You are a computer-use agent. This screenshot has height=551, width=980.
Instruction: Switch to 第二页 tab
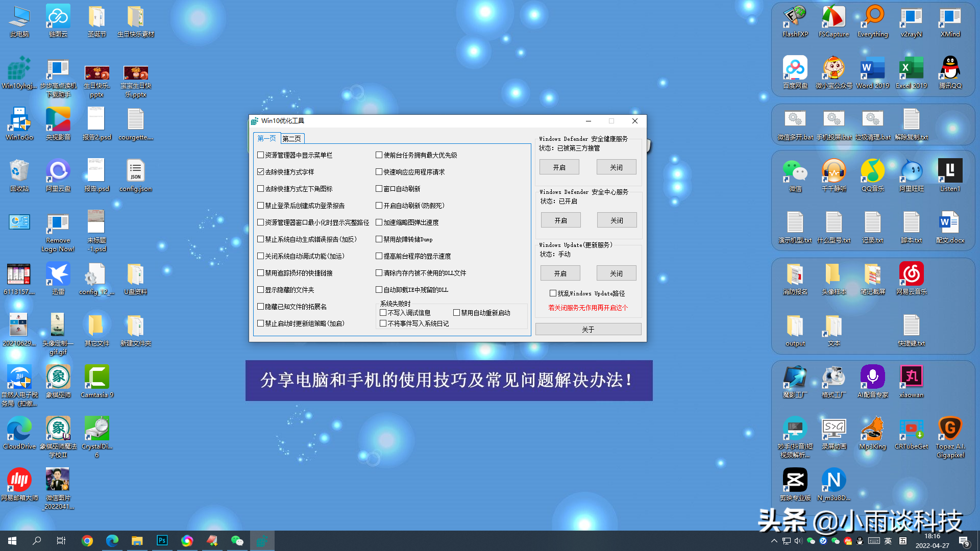pos(291,138)
